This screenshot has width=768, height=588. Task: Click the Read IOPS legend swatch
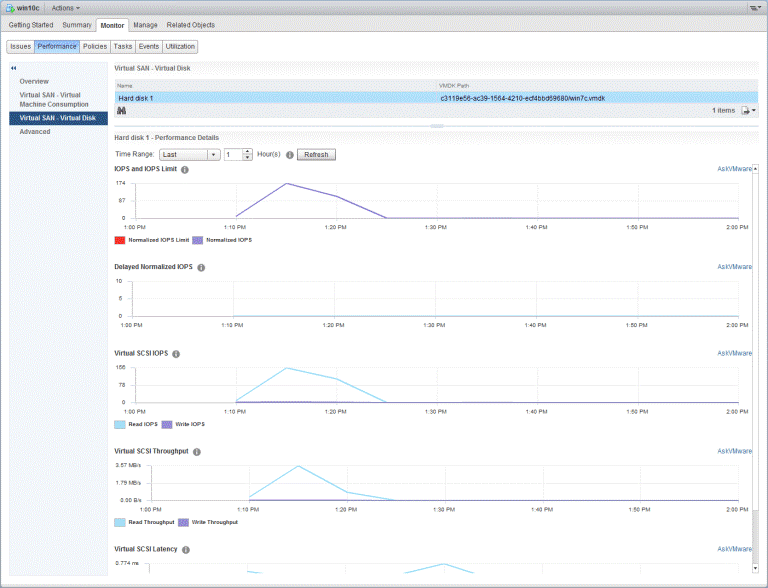click(120, 424)
